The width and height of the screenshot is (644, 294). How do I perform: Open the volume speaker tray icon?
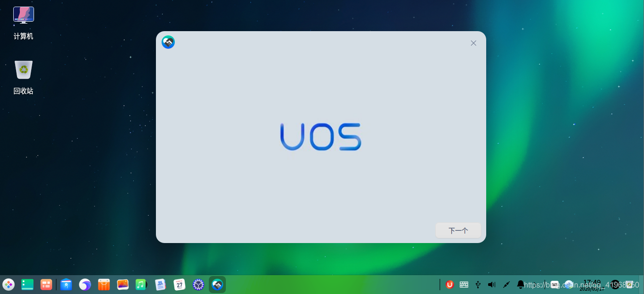(492, 285)
